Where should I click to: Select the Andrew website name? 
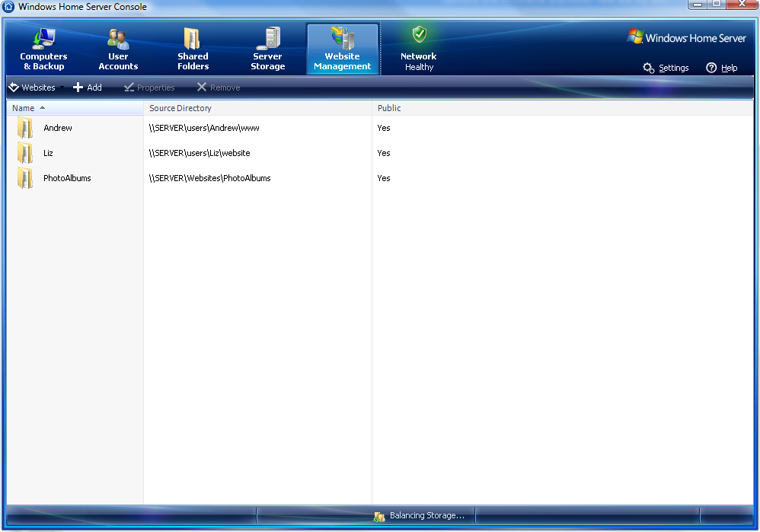coord(58,128)
